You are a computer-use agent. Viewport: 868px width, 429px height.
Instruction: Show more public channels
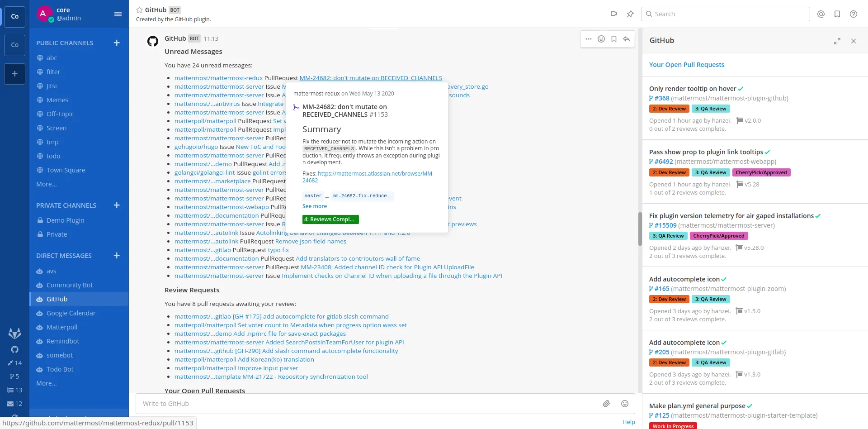click(x=47, y=184)
